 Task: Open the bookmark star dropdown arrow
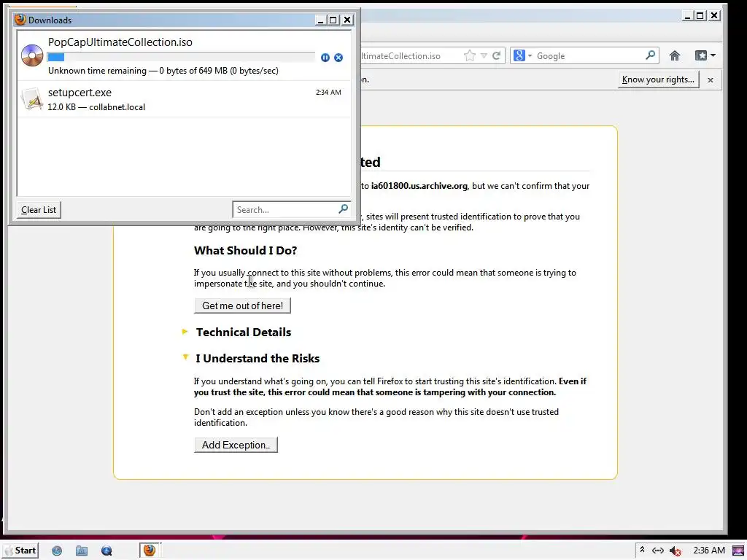484,55
